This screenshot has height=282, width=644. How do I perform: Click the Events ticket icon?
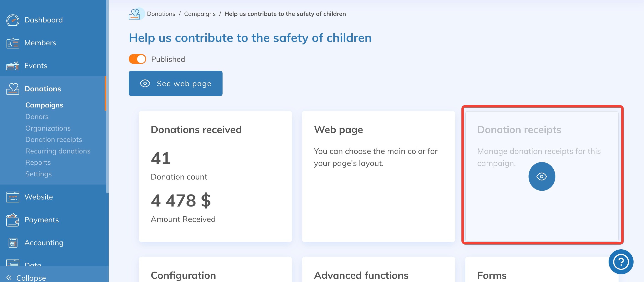(x=12, y=66)
